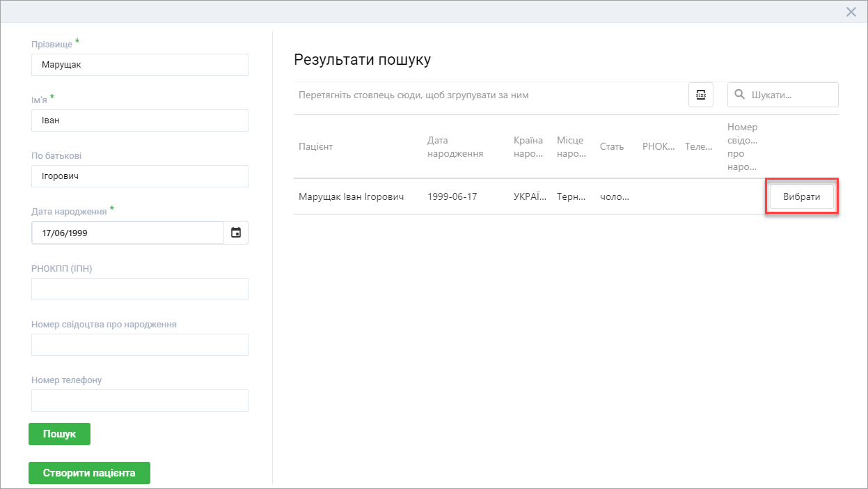Sort by the Телефон column header
868x489 pixels.
[700, 147]
